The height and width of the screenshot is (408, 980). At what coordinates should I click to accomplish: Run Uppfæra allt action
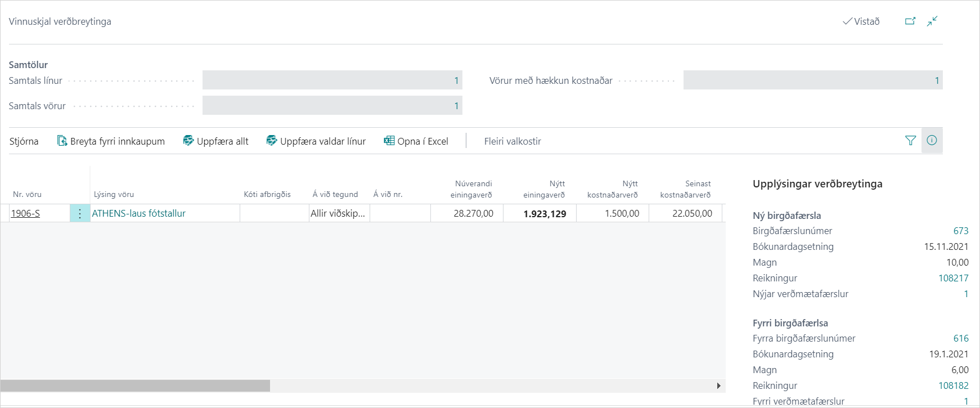[x=215, y=141]
